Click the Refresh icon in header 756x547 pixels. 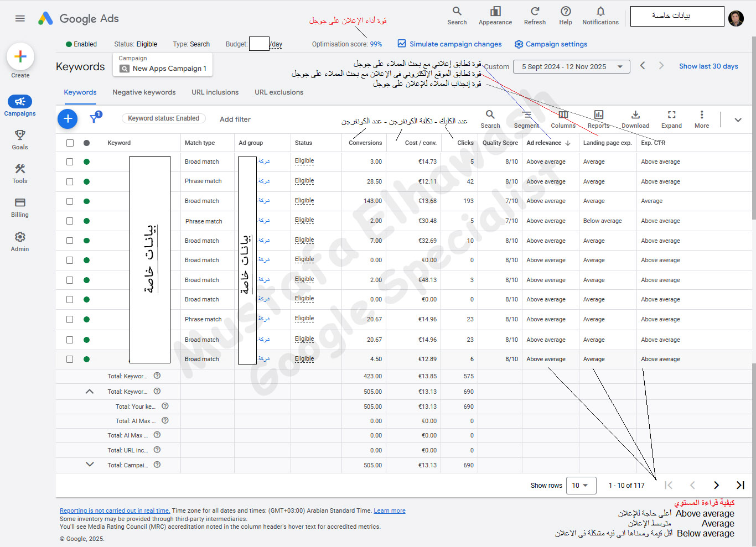(535, 12)
